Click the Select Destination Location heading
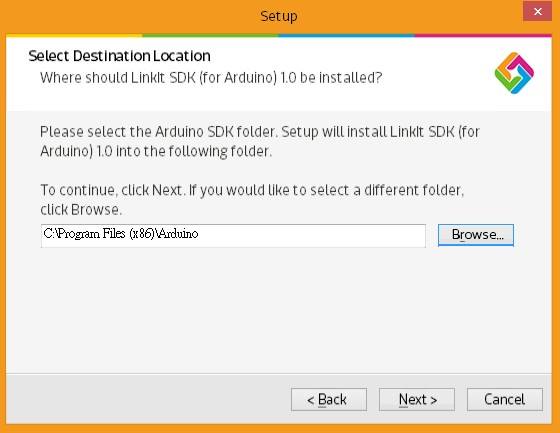560x433 pixels. (119, 56)
